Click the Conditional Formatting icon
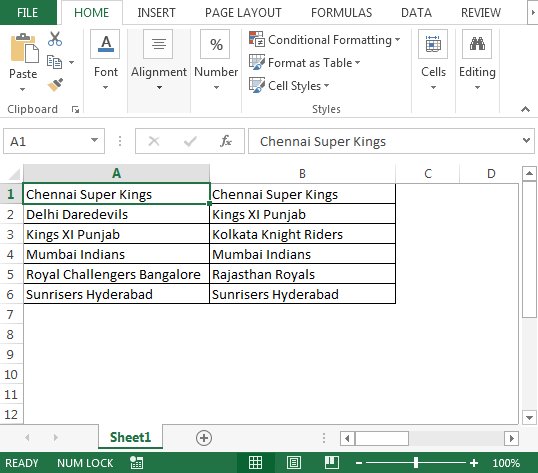The width and height of the screenshot is (538, 473). (257, 39)
